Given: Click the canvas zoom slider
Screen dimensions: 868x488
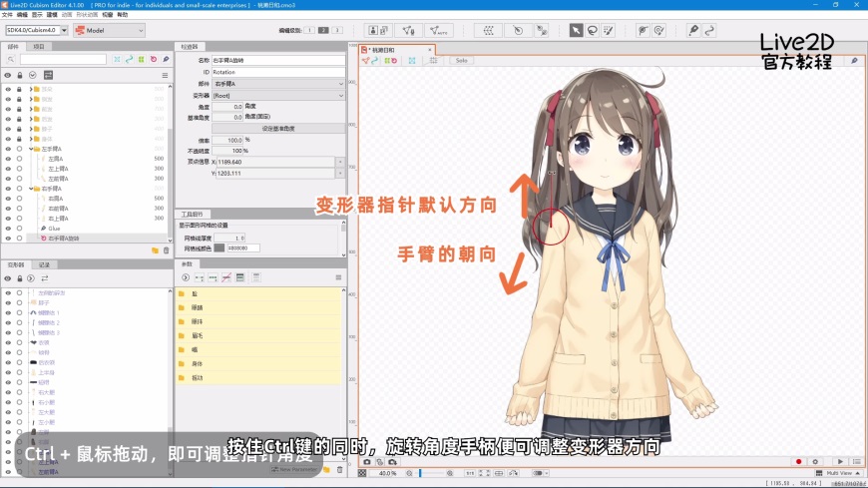Looking at the screenshot, I should [429, 473].
